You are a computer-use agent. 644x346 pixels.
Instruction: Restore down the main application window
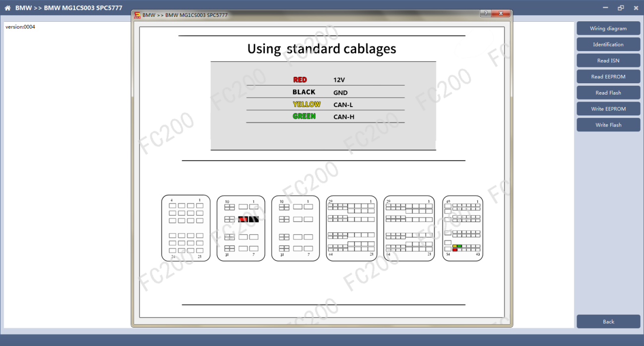click(x=621, y=8)
